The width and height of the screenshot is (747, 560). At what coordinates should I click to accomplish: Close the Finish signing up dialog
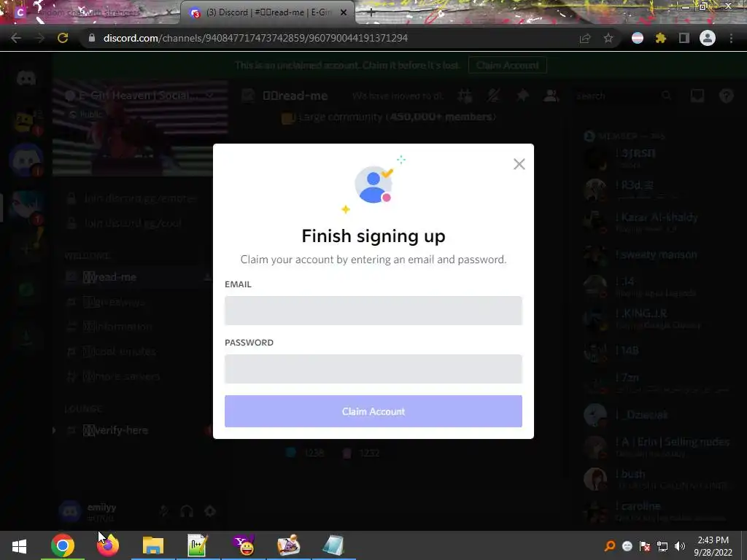(519, 164)
